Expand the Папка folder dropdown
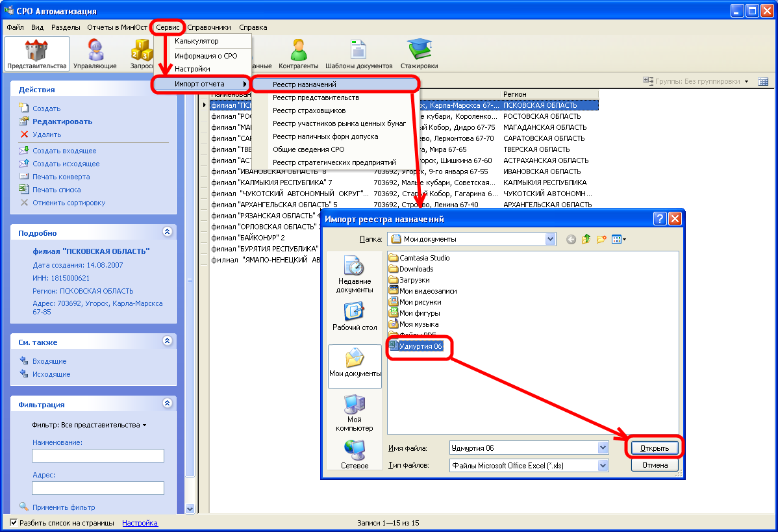Screen dimensions: 778x532 pos(551,239)
